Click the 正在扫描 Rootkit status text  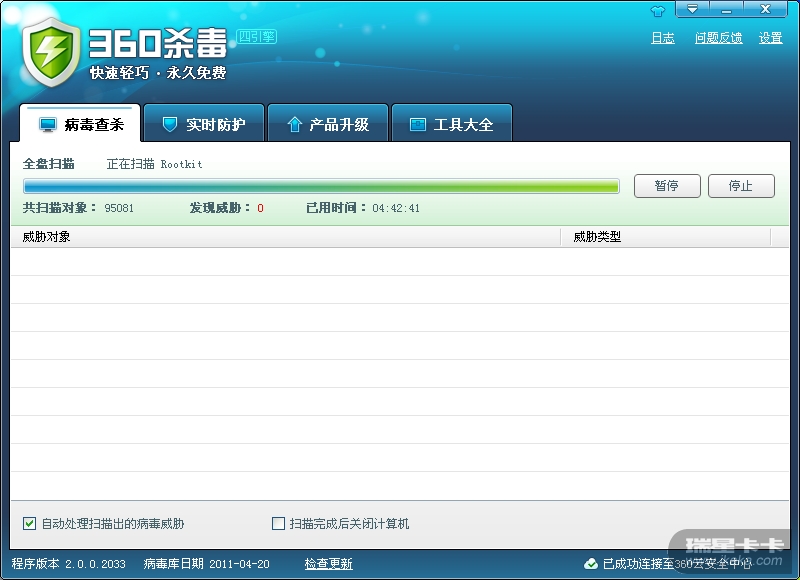tap(155, 164)
